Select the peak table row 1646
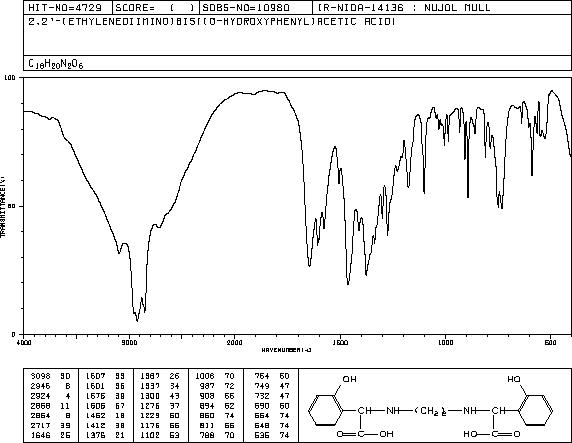The height and width of the screenshot is (443, 572). (x=51, y=435)
